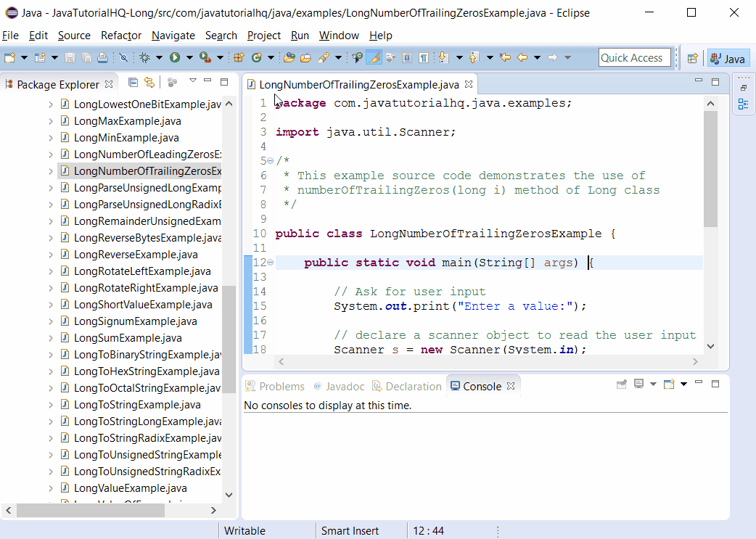Image resolution: width=756 pixels, height=539 pixels.
Task: Open dropdown next to the Search icon
Action: [339, 58]
